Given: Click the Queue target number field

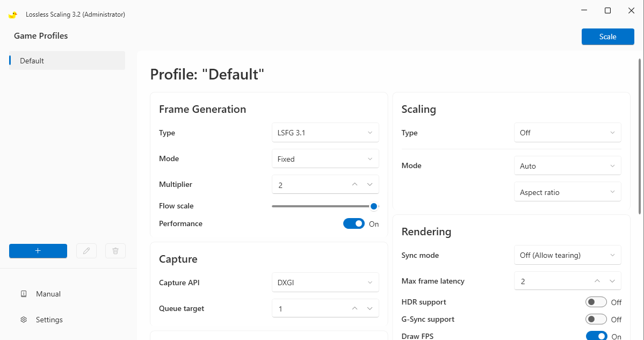Looking at the screenshot, I should coord(325,308).
